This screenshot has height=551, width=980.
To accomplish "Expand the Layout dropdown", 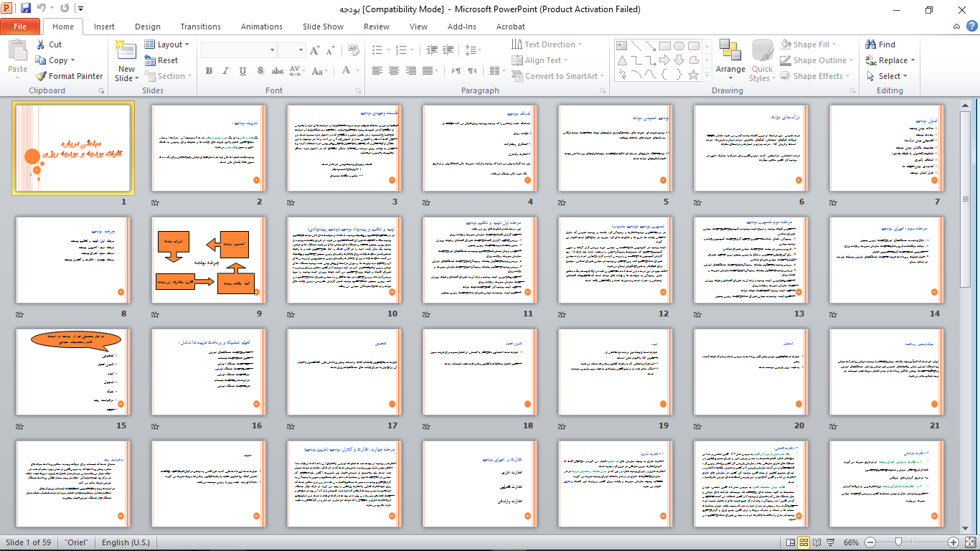I will pos(166,44).
